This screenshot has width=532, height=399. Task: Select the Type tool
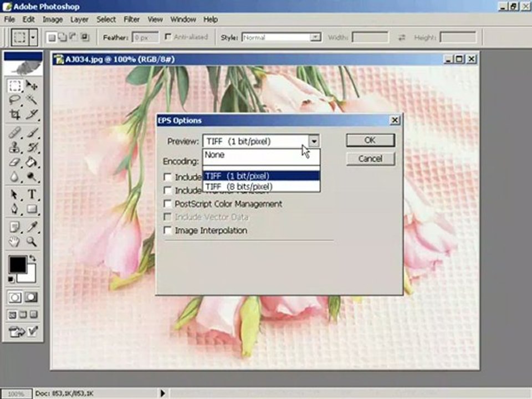pos(32,195)
